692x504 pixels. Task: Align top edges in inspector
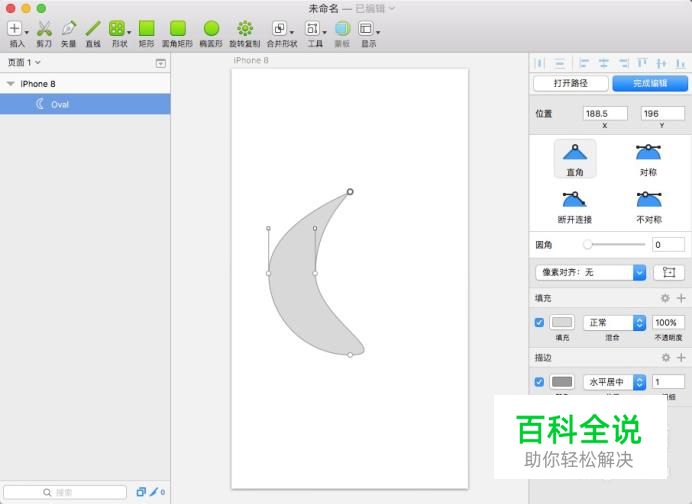pyautogui.click(x=642, y=64)
